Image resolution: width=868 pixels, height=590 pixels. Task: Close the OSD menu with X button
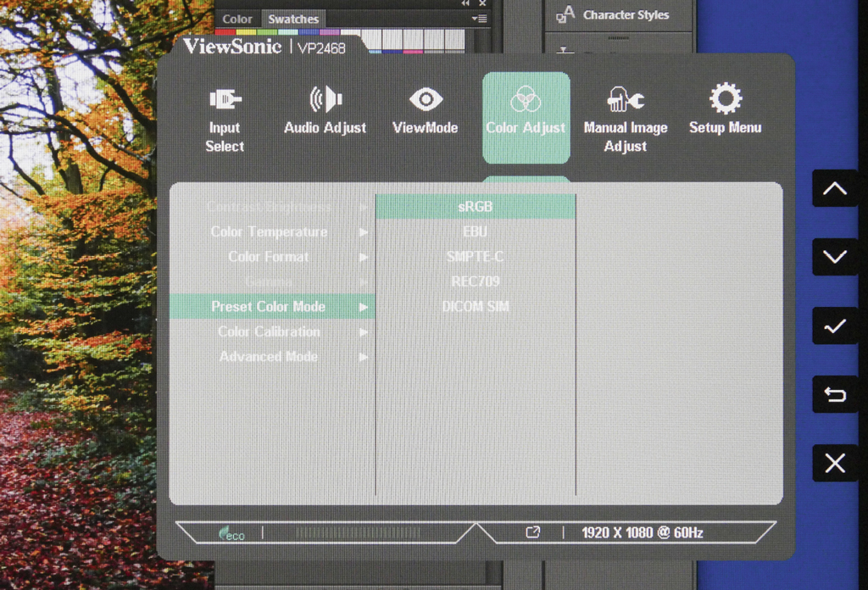pos(835,464)
